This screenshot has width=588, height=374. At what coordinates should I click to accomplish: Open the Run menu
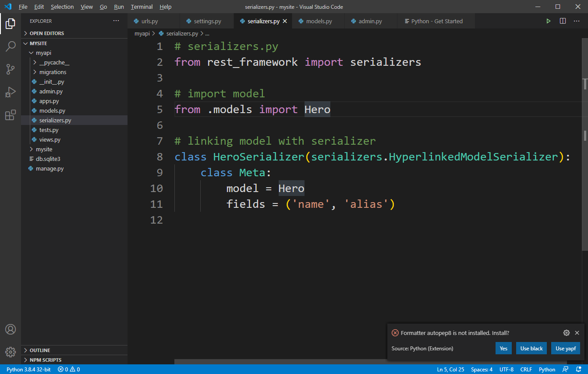[119, 7]
